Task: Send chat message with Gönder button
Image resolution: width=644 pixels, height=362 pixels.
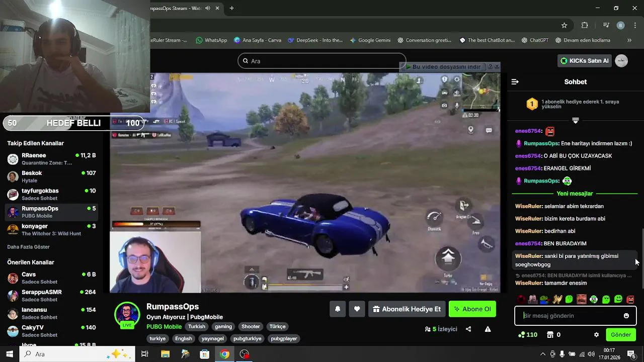Action: [621, 334]
